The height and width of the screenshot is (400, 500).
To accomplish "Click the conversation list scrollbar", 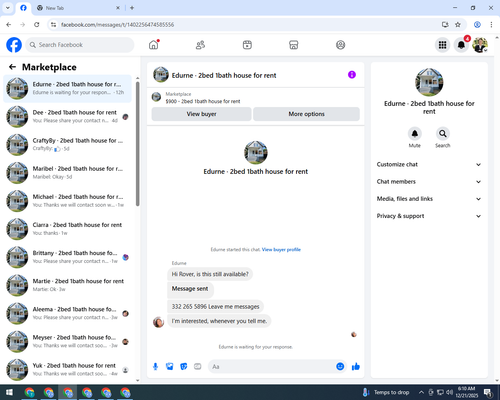I will [x=138, y=144].
